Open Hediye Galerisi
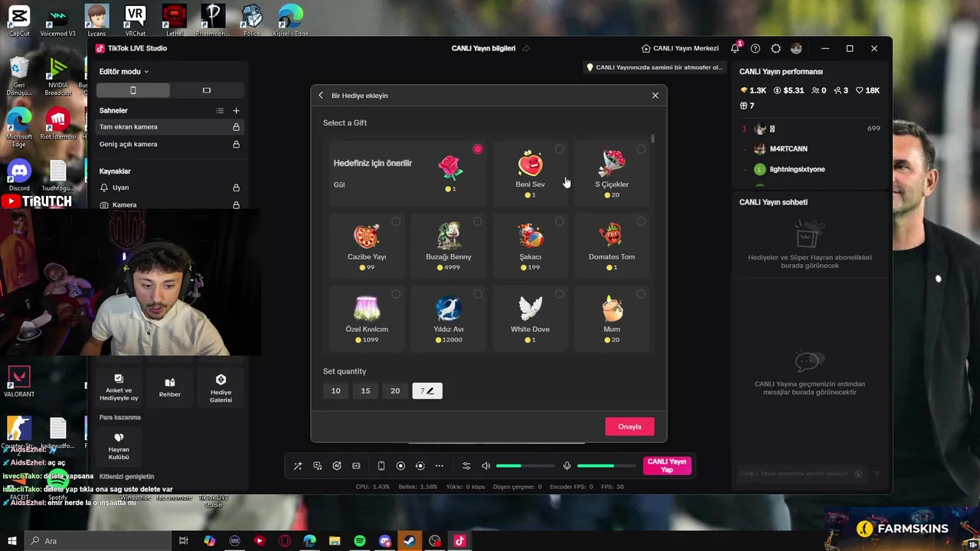 point(220,387)
